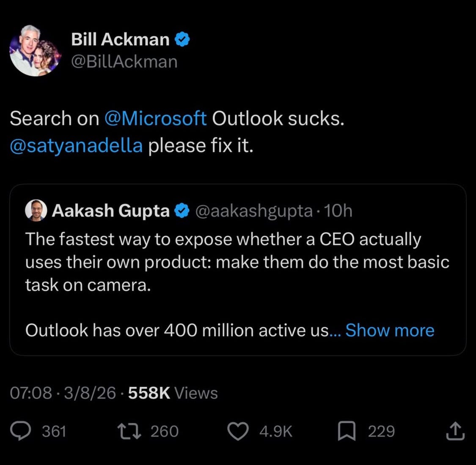Open the 07:08 · 3/8/26 timestamp
Viewport: 476px width, 465px height.
[x=63, y=393]
